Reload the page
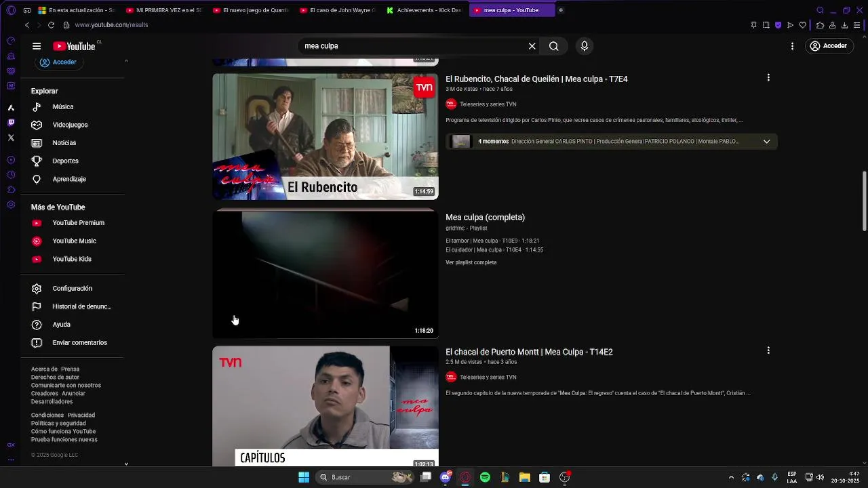 click(x=51, y=25)
